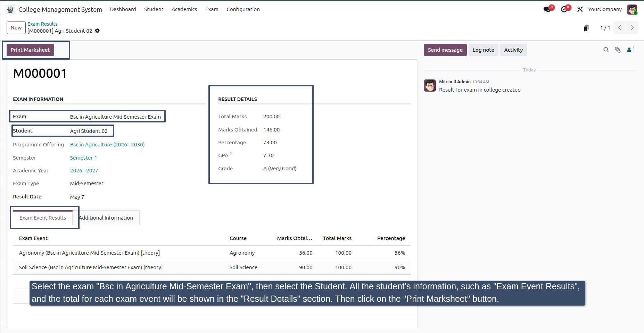Open the Student field dropdown
This screenshot has width=644, height=333.
89,131
